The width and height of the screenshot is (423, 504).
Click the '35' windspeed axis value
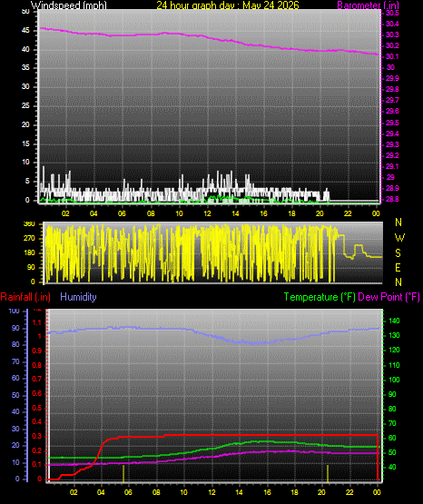pos(25,67)
